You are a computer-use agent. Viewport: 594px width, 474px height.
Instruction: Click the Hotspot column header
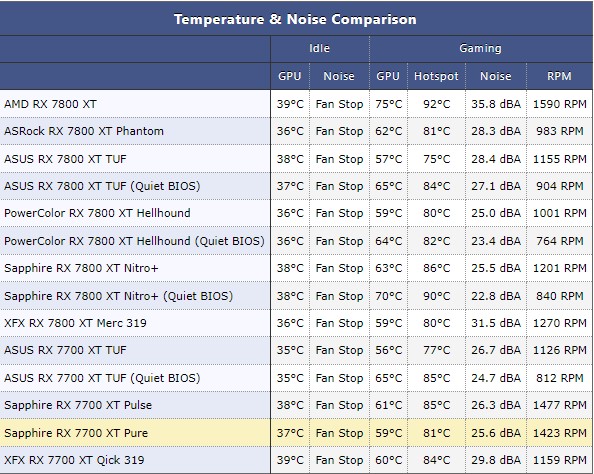436,76
